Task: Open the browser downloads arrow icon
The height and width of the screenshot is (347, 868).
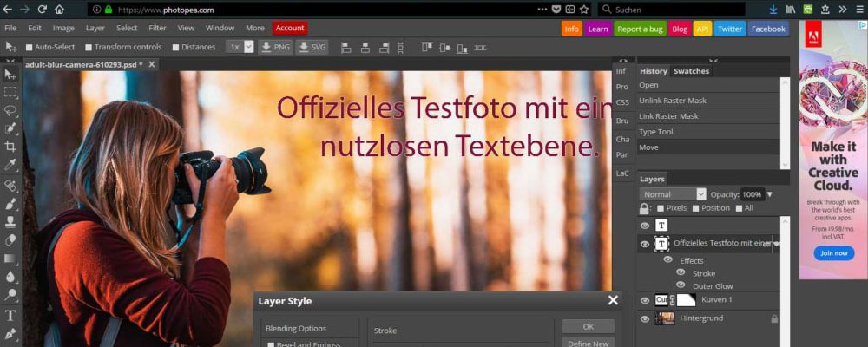Action: pos(773,10)
